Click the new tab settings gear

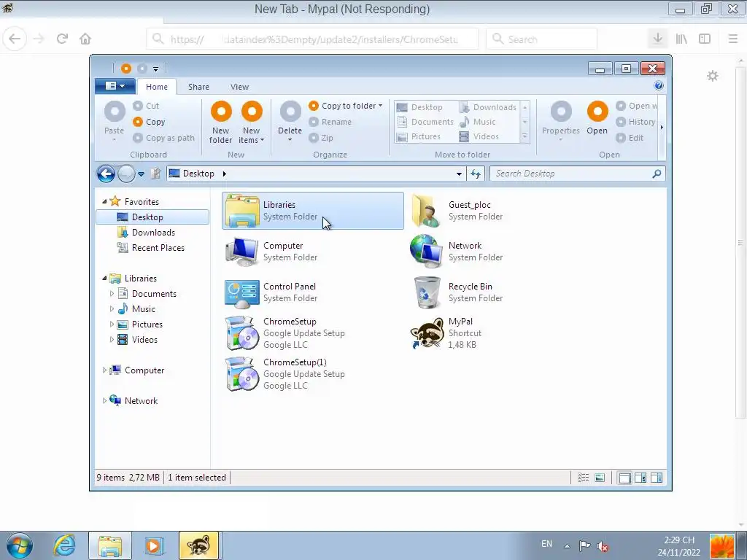712,76
